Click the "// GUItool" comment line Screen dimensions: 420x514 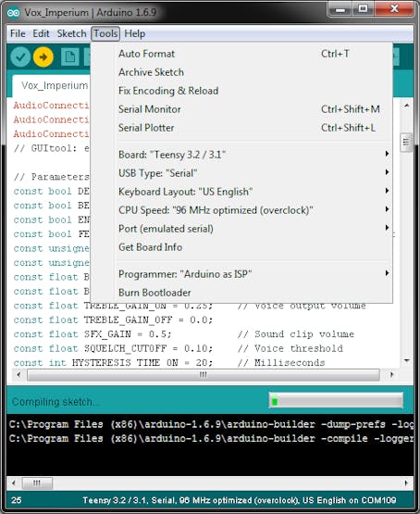(x=51, y=148)
